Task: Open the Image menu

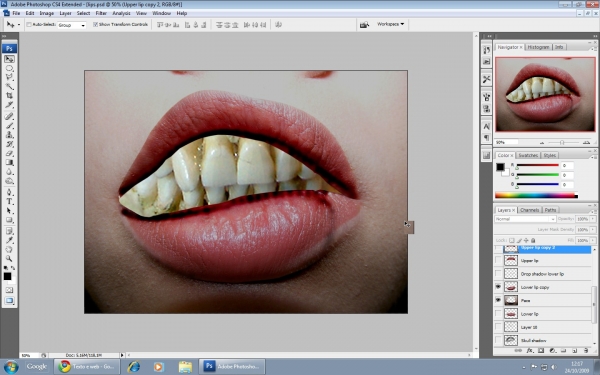Action: 46,13
